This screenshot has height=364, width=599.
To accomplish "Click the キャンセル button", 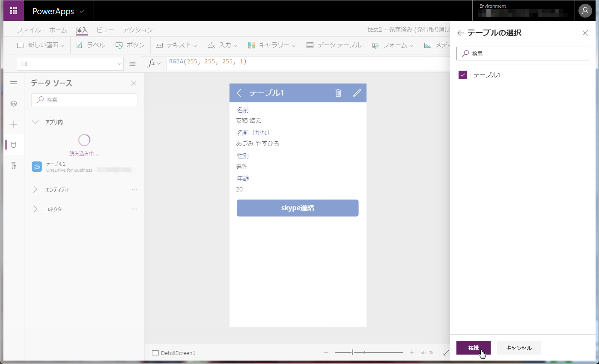I will pos(519,348).
